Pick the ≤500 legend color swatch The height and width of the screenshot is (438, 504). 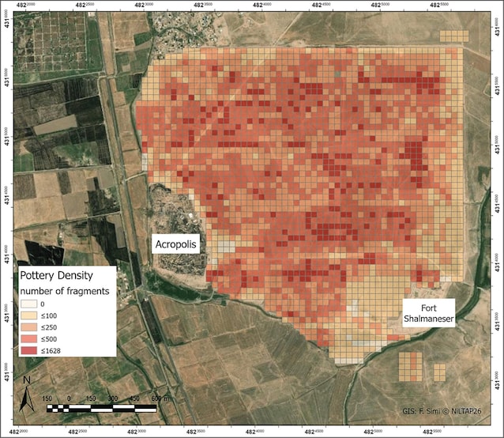pos(28,339)
